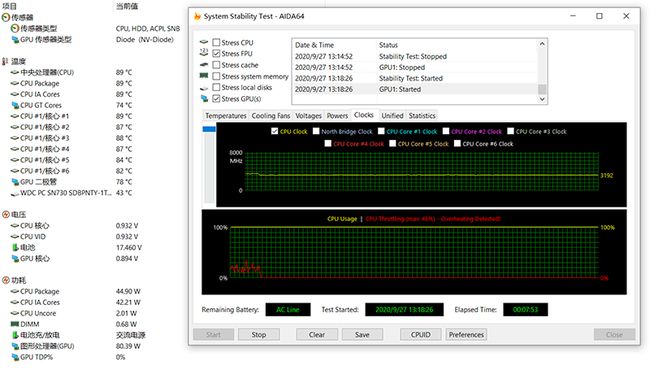Click the GPU 二极管 row icon
This screenshot has width=650, height=370.
point(15,182)
